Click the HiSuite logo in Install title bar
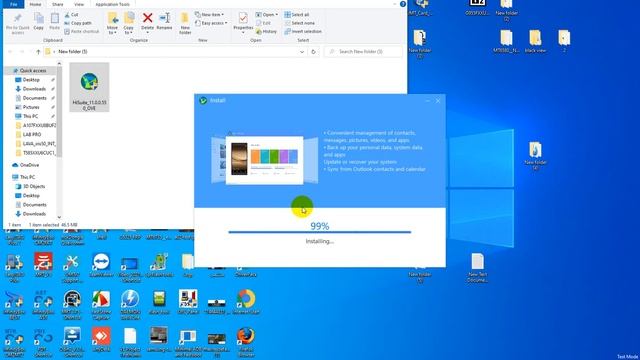The width and height of the screenshot is (640, 360). (x=203, y=100)
